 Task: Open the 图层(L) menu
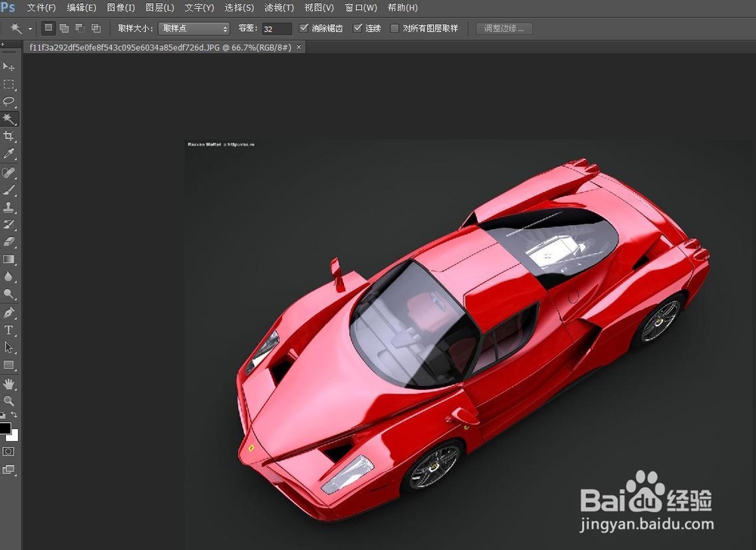click(160, 8)
